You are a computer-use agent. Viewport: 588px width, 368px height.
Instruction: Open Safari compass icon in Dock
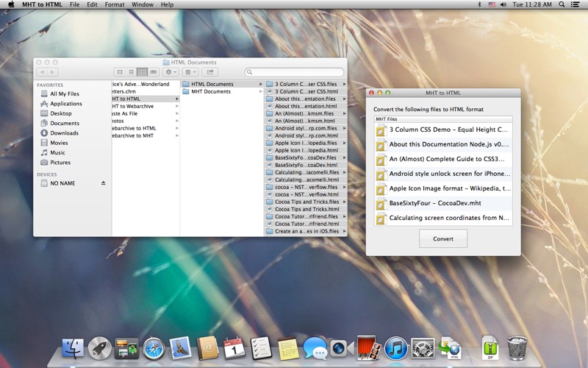[154, 348]
